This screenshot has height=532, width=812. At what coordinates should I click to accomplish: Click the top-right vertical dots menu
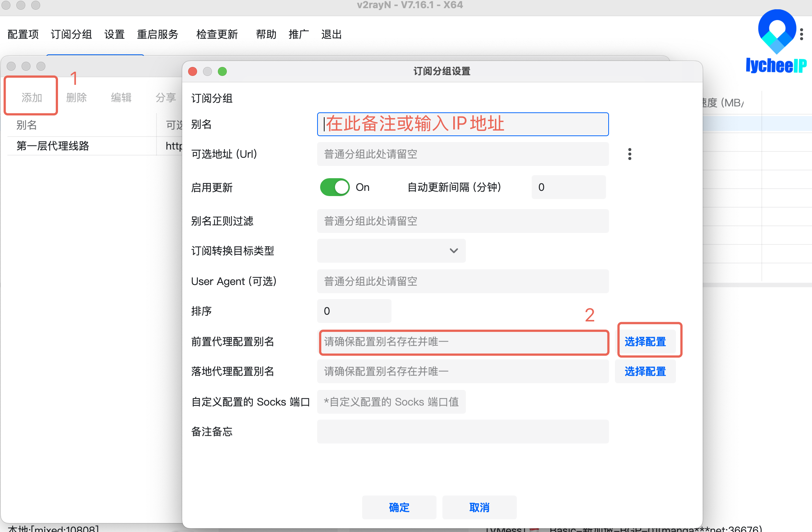(802, 34)
